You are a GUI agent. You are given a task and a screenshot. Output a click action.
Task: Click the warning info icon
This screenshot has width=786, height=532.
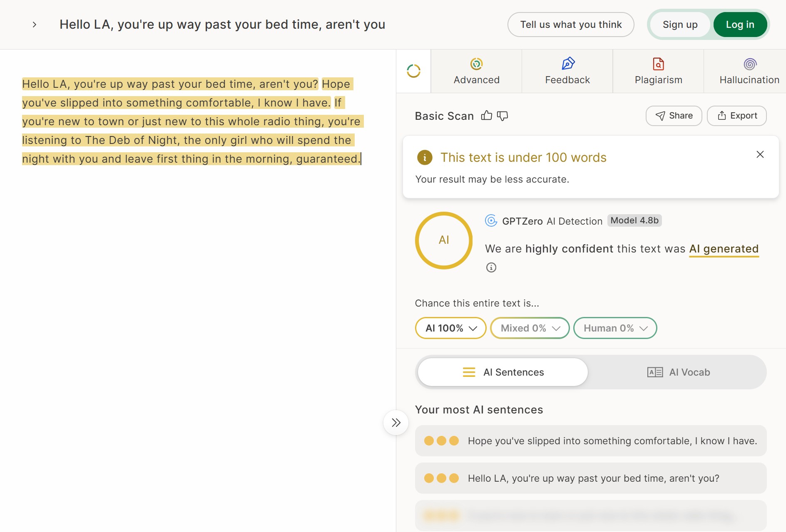click(x=425, y=157)
